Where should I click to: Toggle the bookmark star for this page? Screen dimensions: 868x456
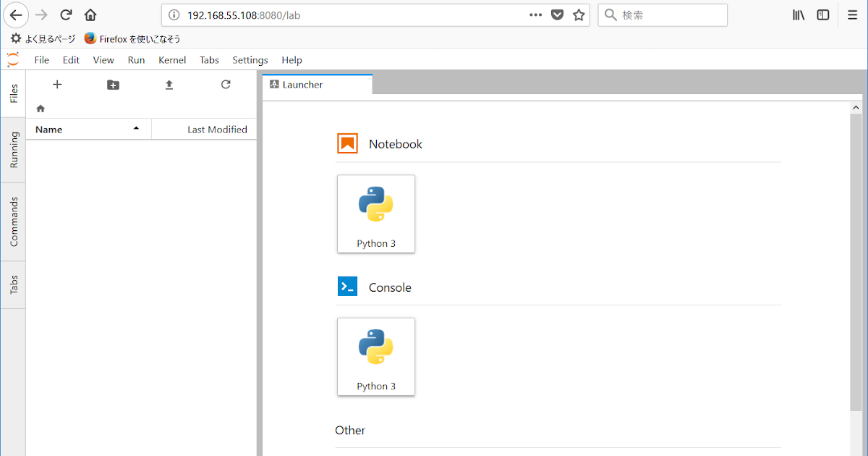(579, 14)
